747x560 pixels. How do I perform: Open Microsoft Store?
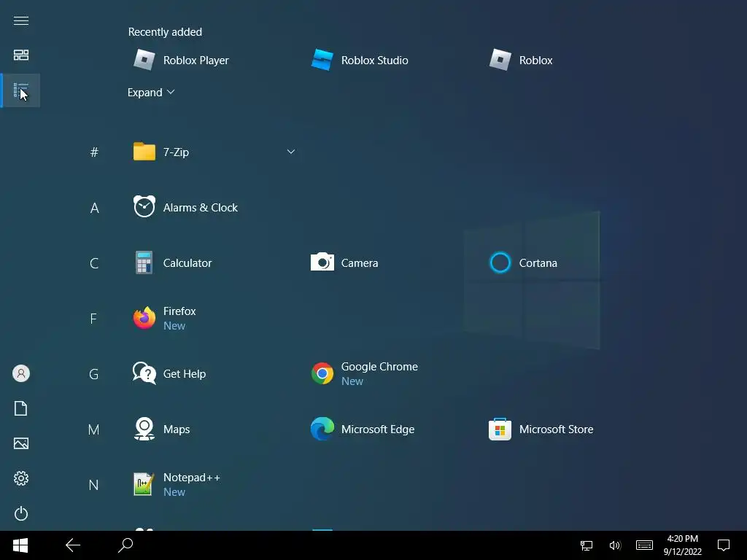[x=541, y=429]
